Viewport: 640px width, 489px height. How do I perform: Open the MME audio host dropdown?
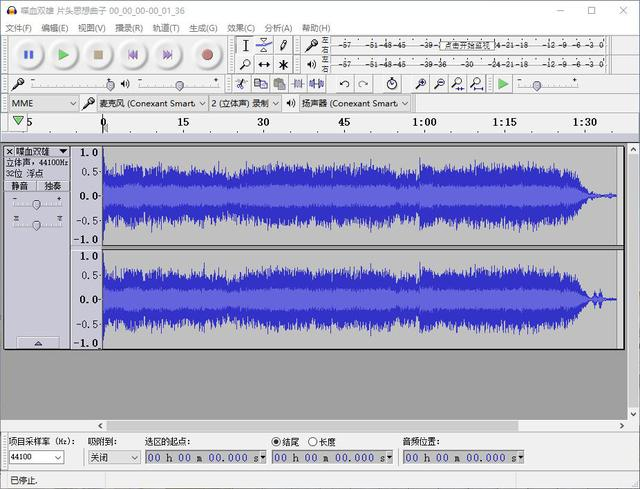(x=43, y=103)
